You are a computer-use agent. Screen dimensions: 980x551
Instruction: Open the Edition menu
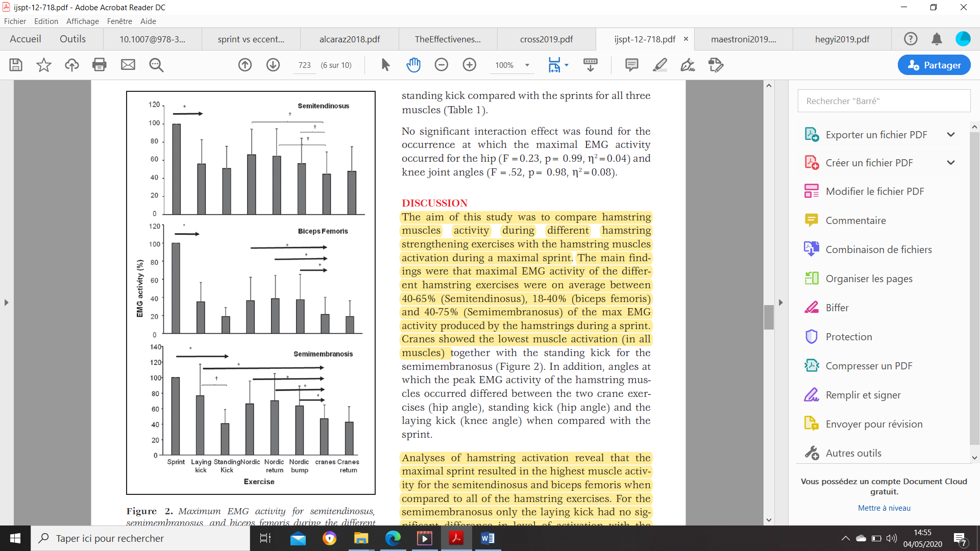pos(46,21)
